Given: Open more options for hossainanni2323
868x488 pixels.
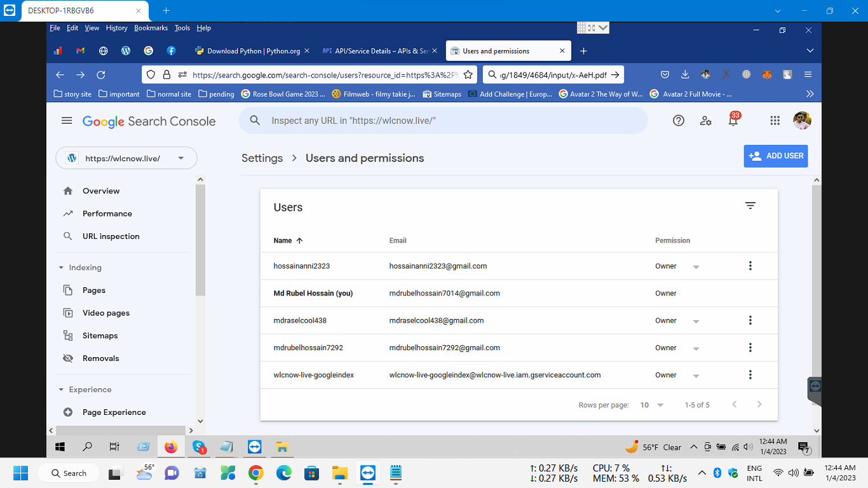Looking at the screenshot, I should coord(750,266).
